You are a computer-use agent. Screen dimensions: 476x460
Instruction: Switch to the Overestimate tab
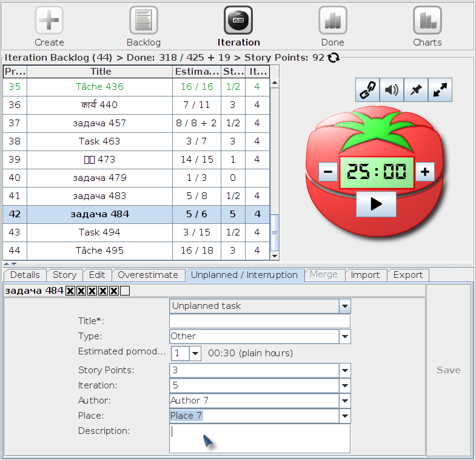click(148, 275)
